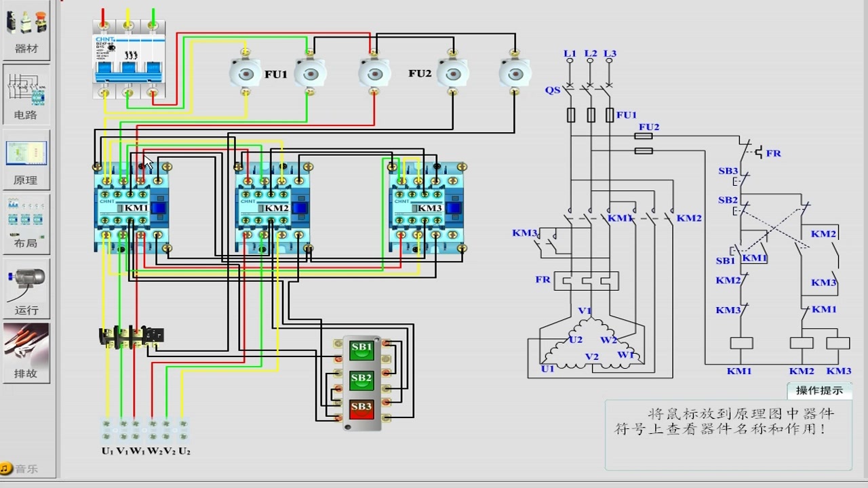The image size is (868, 488).
Task: Click the KM2 contactor unit
Action: [273, 208]
